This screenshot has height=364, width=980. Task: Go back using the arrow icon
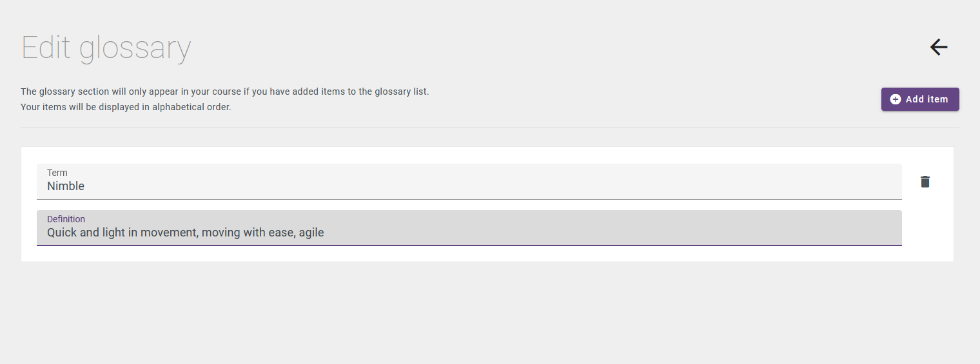pos(939,47)
